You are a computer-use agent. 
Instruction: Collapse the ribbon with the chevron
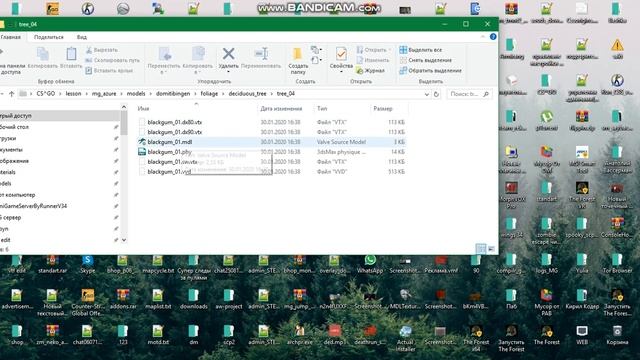coord(483,37)
